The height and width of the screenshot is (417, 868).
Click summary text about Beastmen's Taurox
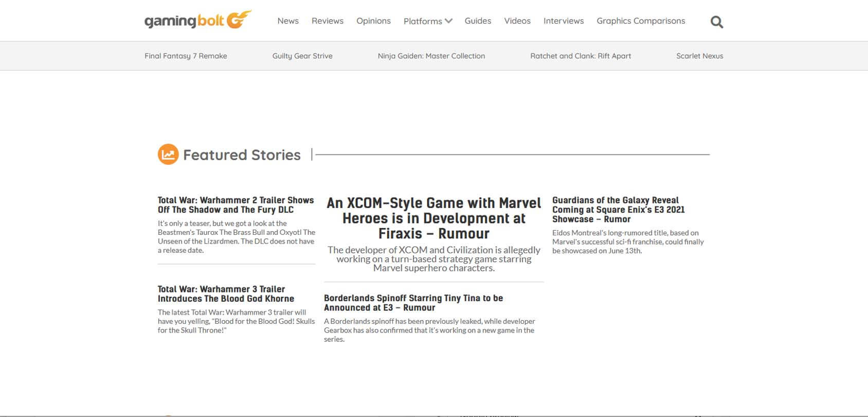tap(237, 237)
